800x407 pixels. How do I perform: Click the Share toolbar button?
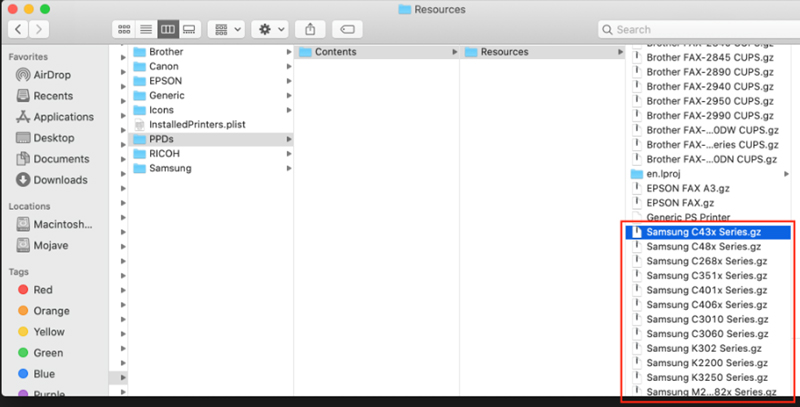pyautogui.click(x=310, y=29)
